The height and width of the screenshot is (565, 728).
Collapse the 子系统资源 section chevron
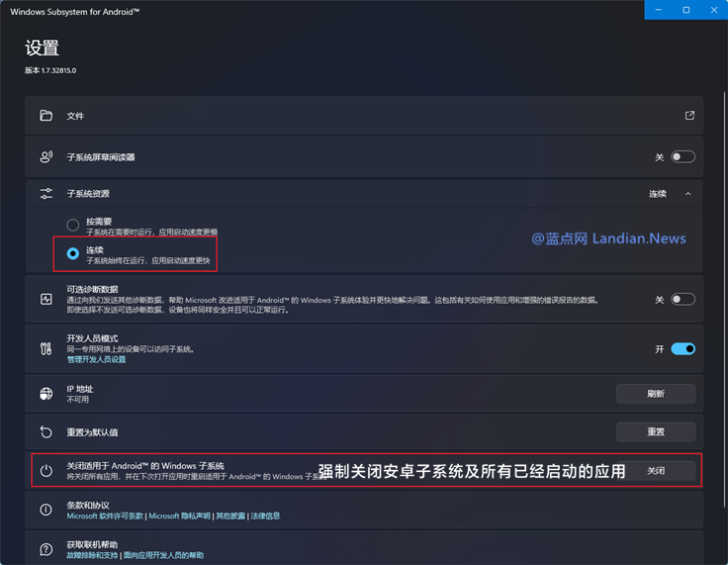[688, 194]
